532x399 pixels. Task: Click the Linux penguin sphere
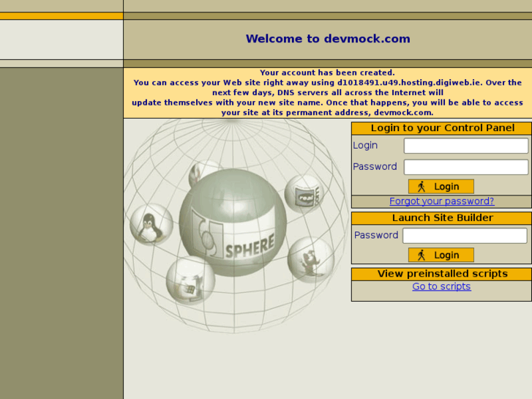[x=151, y=225]
